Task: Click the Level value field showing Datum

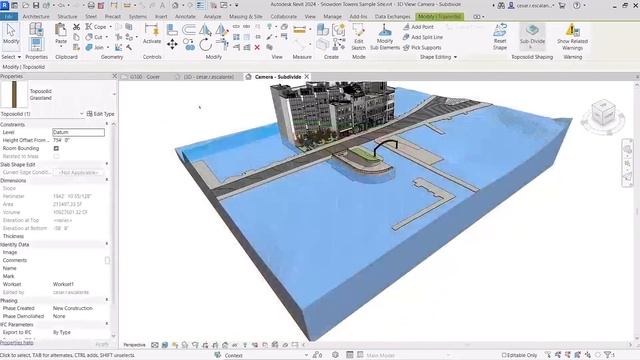Action: click(x=78, y=132)
